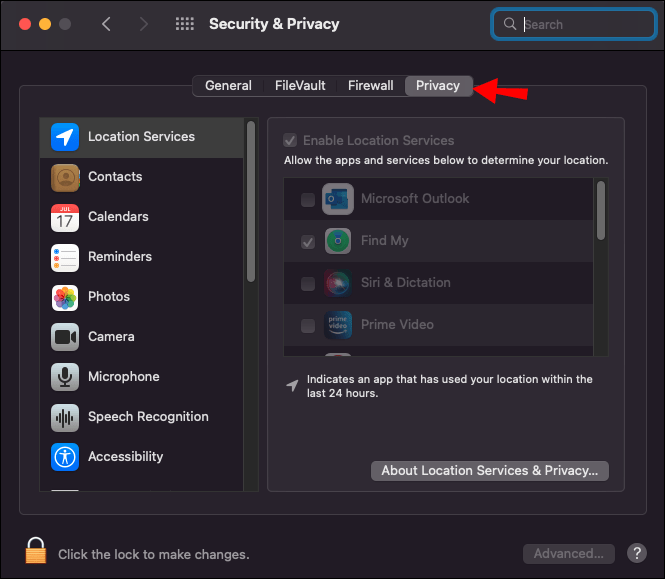Click the Reminders list icon
The image size is (665, 579).
click(65, 257)
